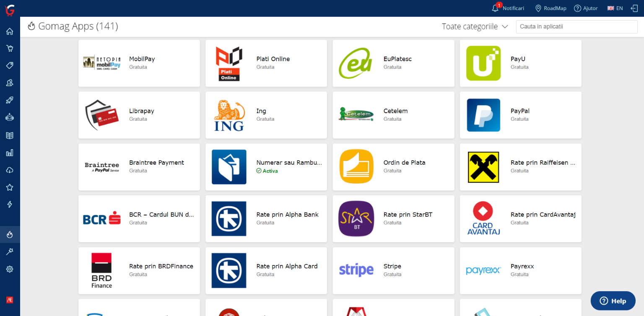
Task: Open the customers (people) sidebar icon
Action: tap(10, 83)
